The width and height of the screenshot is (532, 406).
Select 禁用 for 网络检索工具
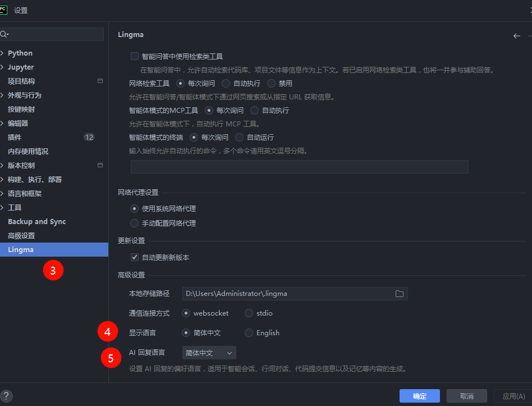pos(271,84)
